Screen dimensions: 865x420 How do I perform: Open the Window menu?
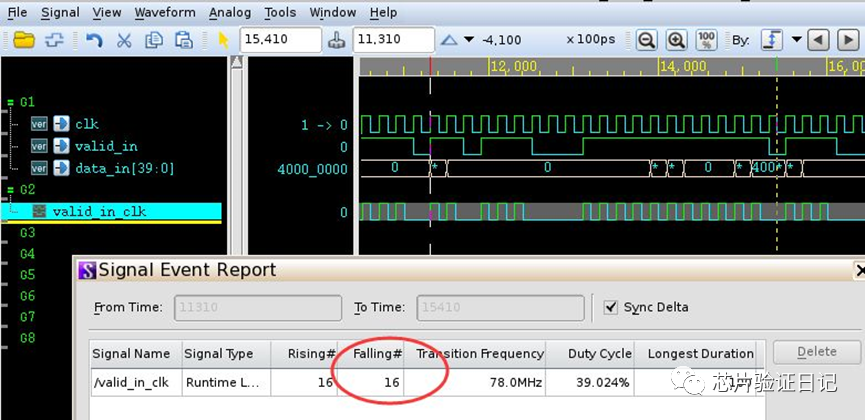pos(333,13)
